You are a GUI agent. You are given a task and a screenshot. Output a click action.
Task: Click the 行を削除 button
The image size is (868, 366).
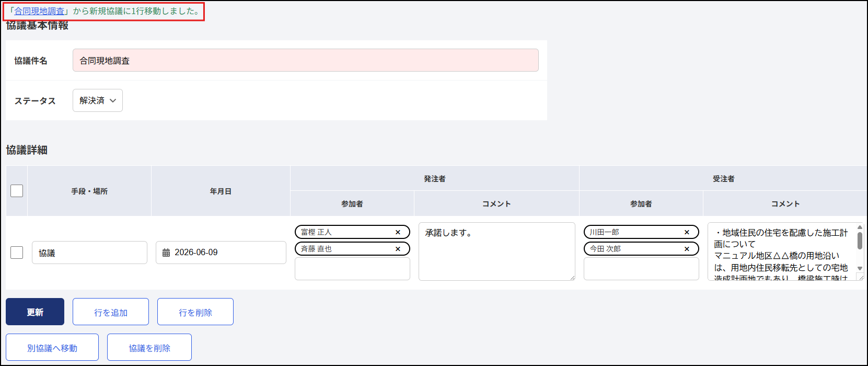pos(195,312)
